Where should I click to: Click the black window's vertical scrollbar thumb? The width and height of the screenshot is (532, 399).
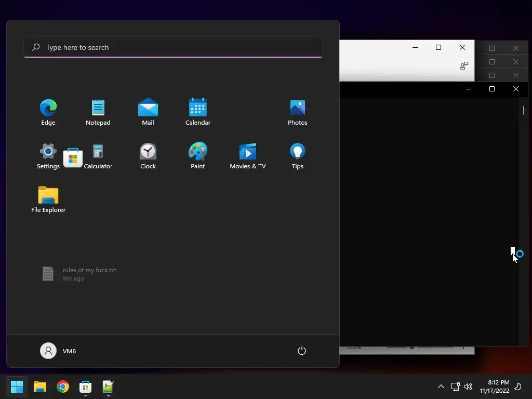pos(524,110)
